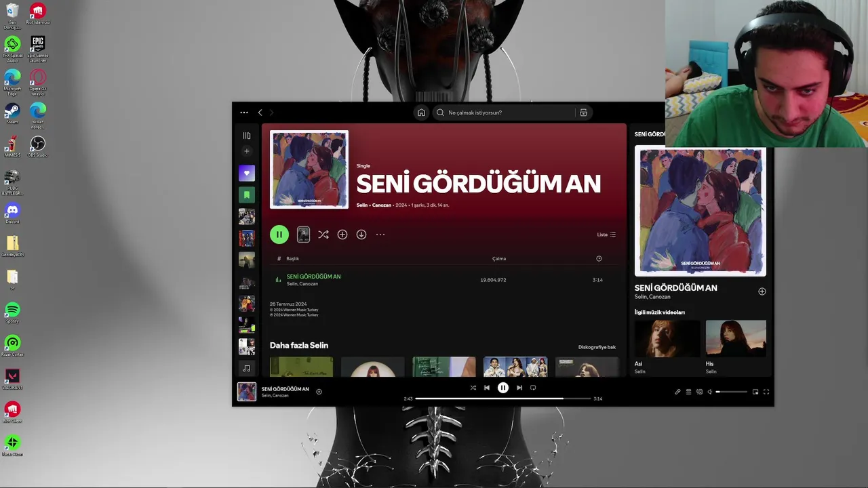The image size is (868, 488).
Task: Open the connect to a device icon
Action: click(699, 392)
